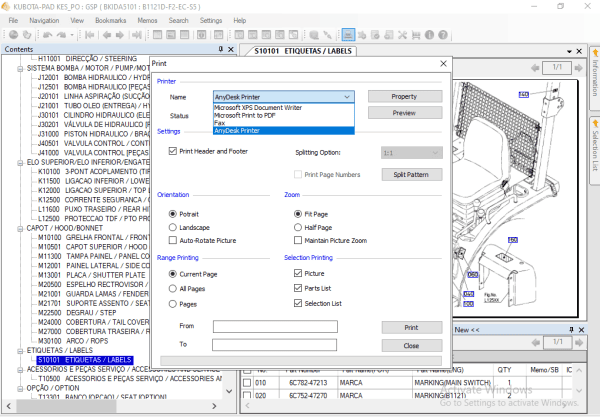This screenshot has height=417, width=600.
Task: Show previous picture in illustration pane
Action: pos(535,68)
